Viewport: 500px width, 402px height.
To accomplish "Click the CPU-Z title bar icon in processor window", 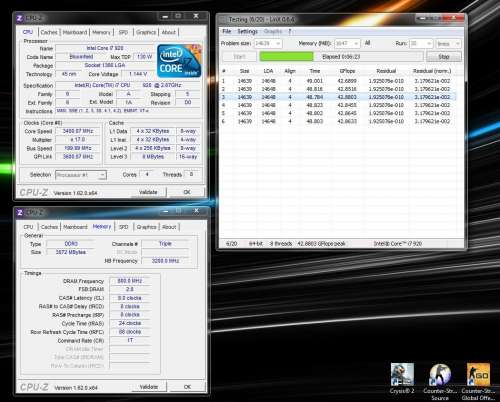I will point(20,18).
